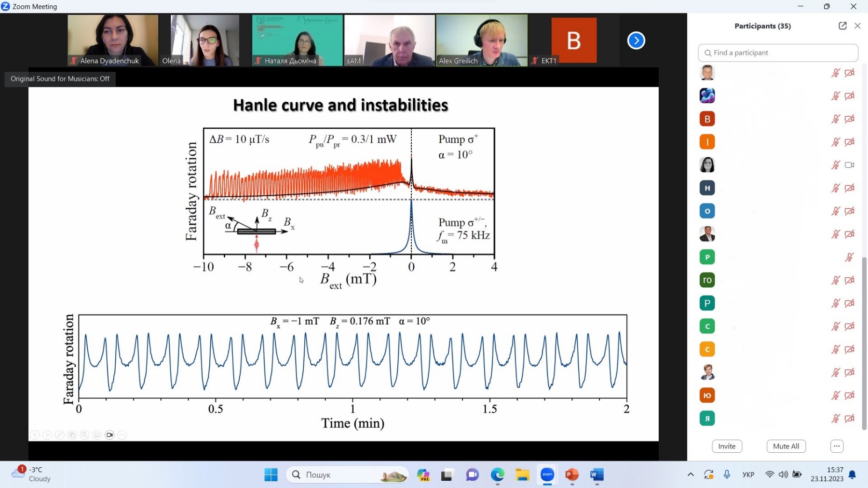Open more participant options menu
Viewport: 868px width, 488px height.
(x=837, y=446)
